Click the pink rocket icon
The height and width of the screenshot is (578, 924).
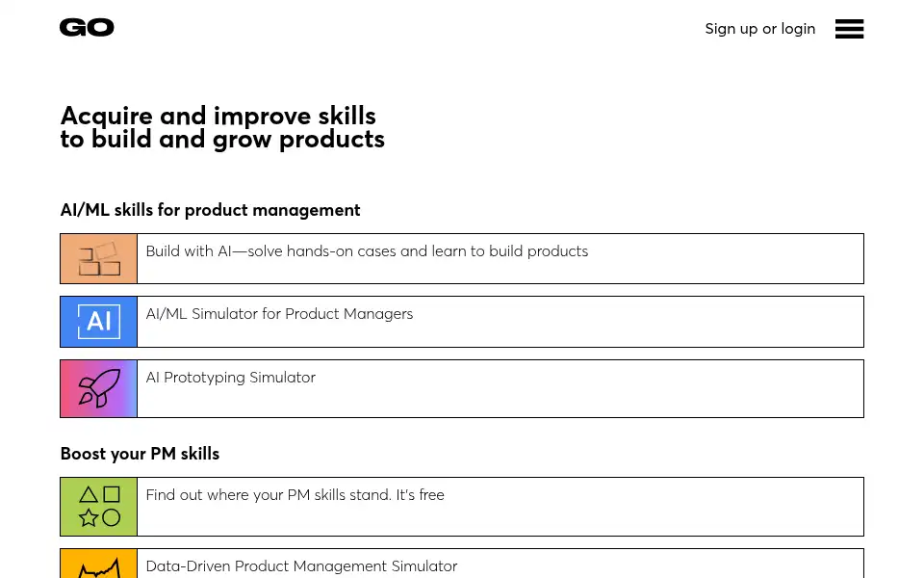tap(98, 388)
